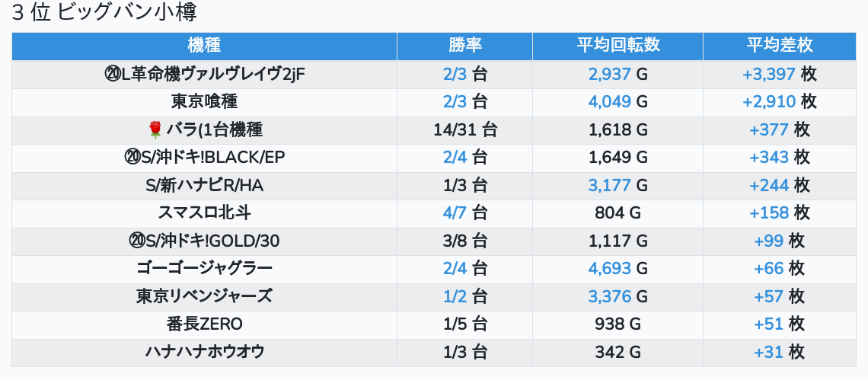Viewport: 868px width, 380px height.
Task: Click the ⑳ symbol before L革命機ヴァルヴレイヴ2jF
Action: point(113,75)
